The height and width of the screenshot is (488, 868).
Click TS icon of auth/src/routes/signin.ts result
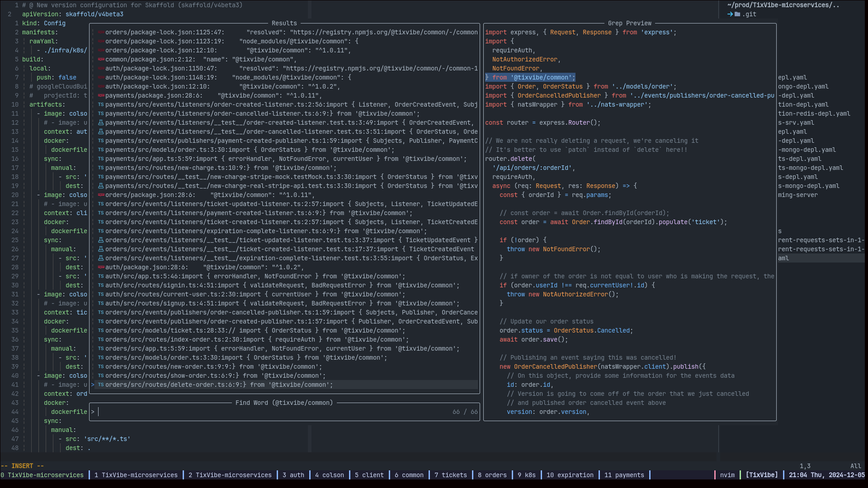tap(101, 285)
